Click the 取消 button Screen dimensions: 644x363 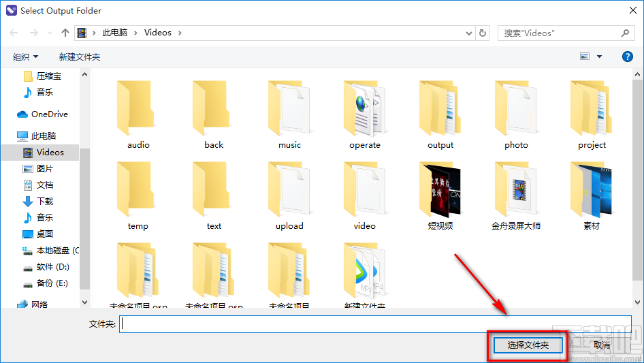click(x=602, y=345)
